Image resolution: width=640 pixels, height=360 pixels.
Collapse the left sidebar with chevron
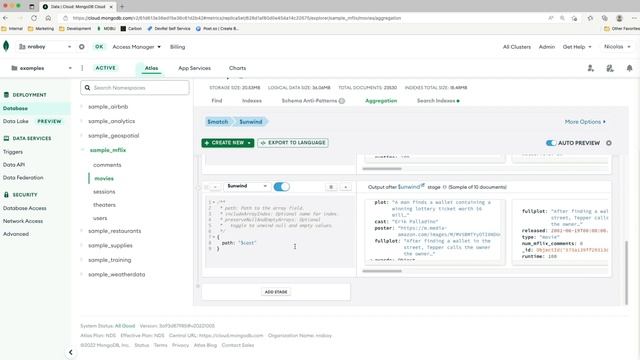point(70,352)
